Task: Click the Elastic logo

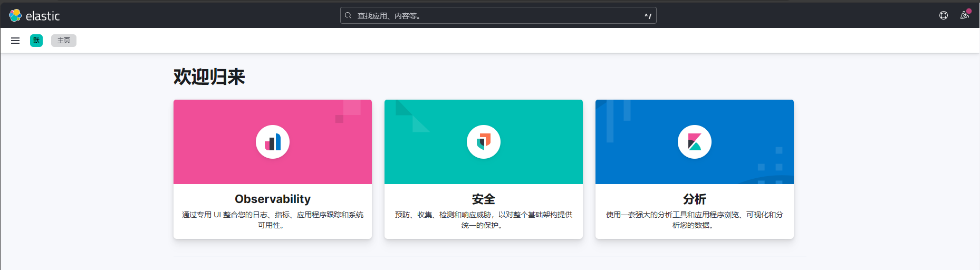Action: (x=34, y=16)
